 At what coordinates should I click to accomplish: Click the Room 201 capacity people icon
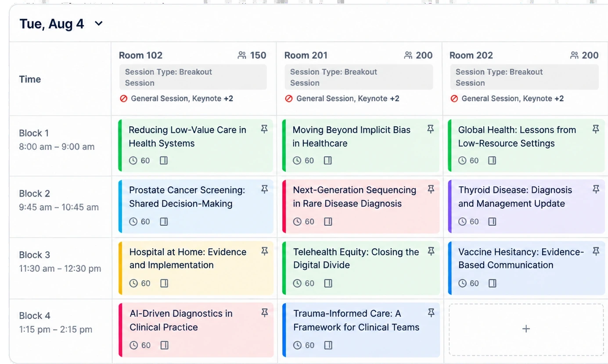408,55
